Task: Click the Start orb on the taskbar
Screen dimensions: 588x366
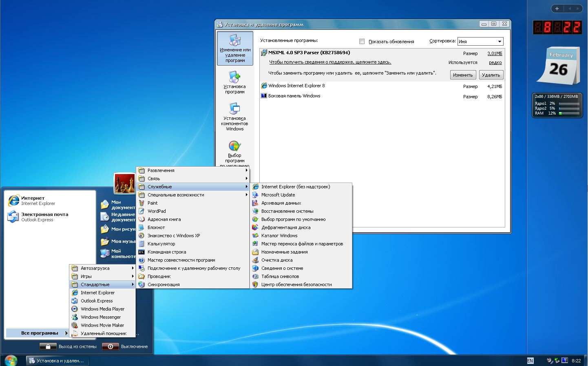Action: 11,360
